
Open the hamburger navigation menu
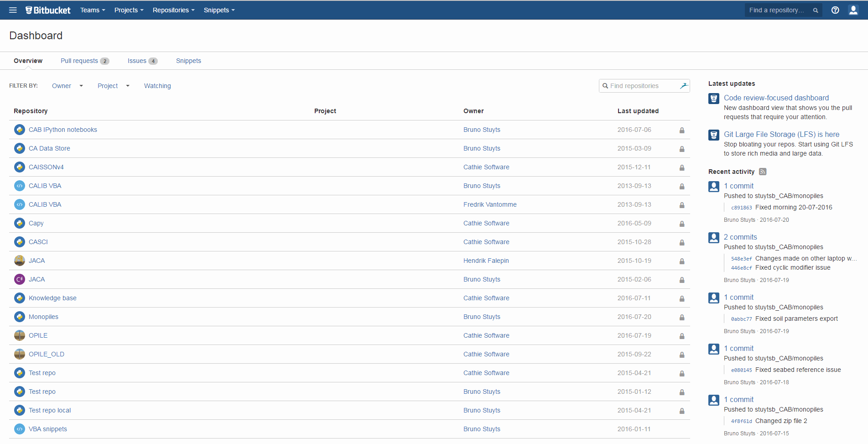point(13,10)
